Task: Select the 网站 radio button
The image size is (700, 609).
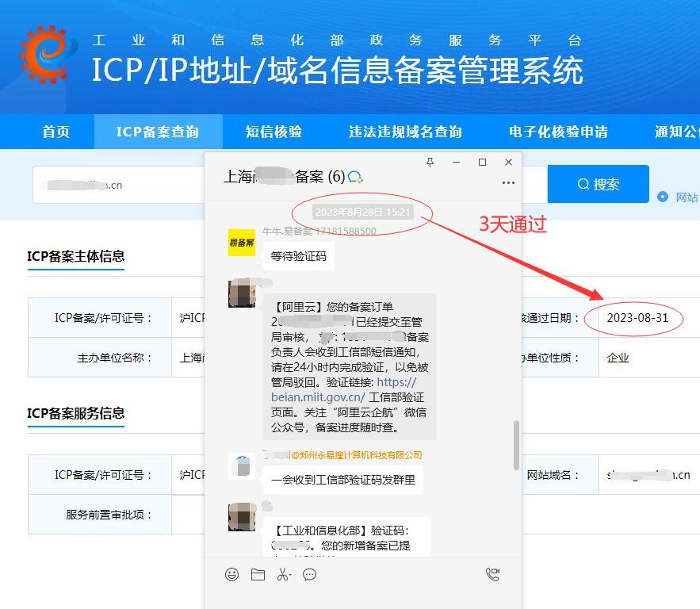Action: click(x=663, y=197)
